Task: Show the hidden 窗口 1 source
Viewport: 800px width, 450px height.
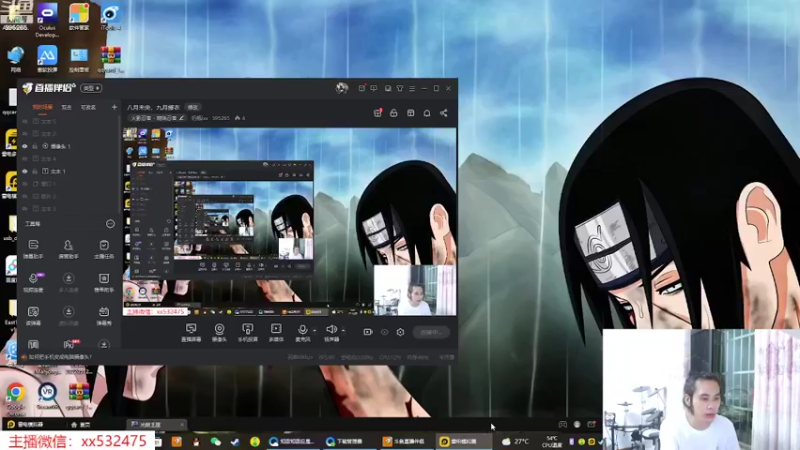Action: coord(24,184)
